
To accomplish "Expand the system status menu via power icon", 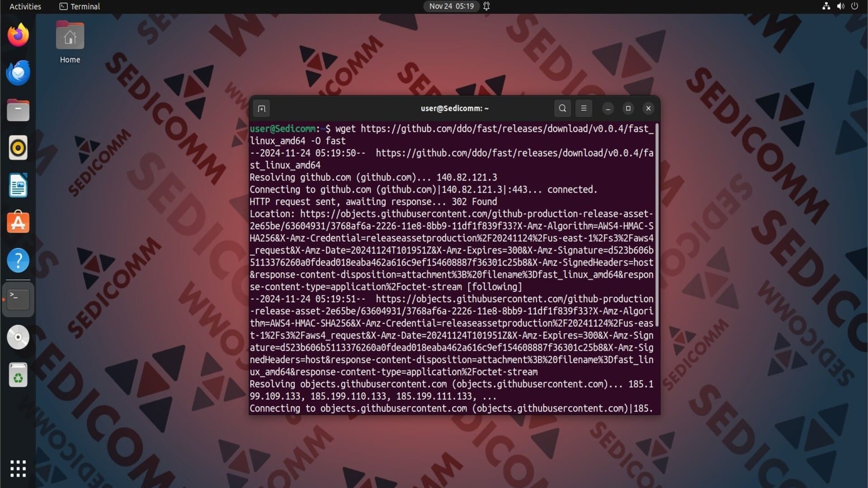I will pos(854,6).
